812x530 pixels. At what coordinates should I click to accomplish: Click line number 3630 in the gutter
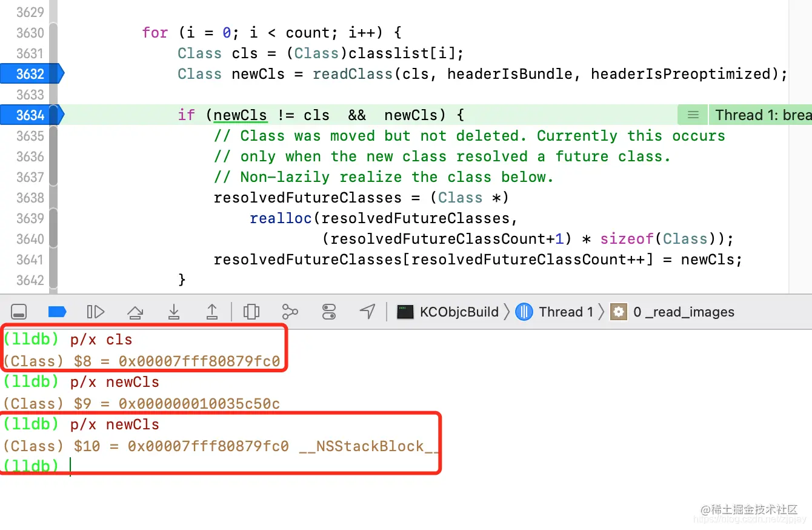[30, 33]
